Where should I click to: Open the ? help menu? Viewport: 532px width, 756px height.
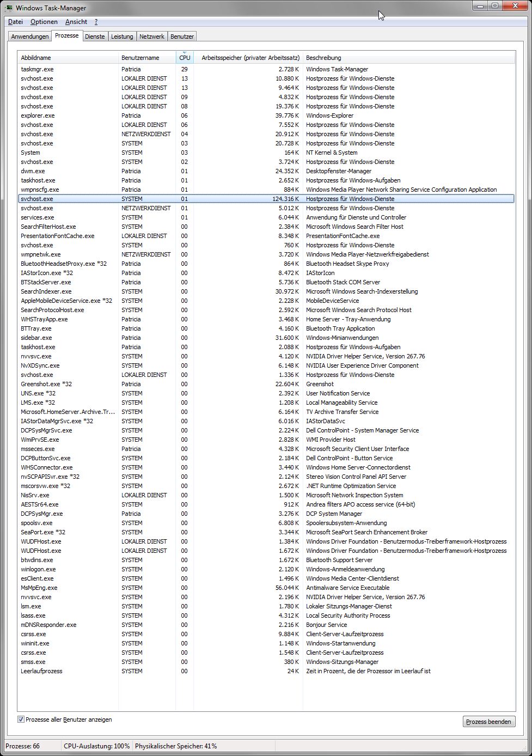tap(96, 22)
